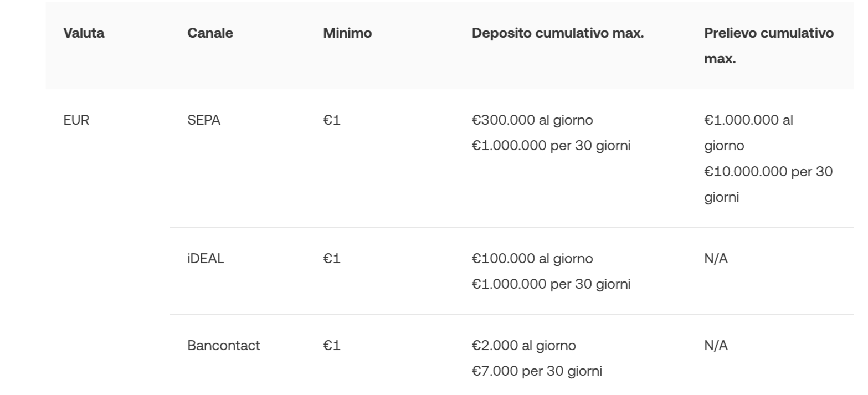Image resolution: width=868 pixels, height=395 pixels.
Task: Click the Canale column header
Action: pos(210,33)
